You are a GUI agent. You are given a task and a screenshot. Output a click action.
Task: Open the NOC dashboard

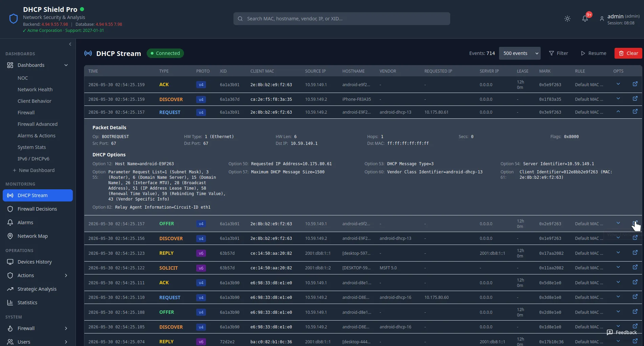(x=23, y=78)
